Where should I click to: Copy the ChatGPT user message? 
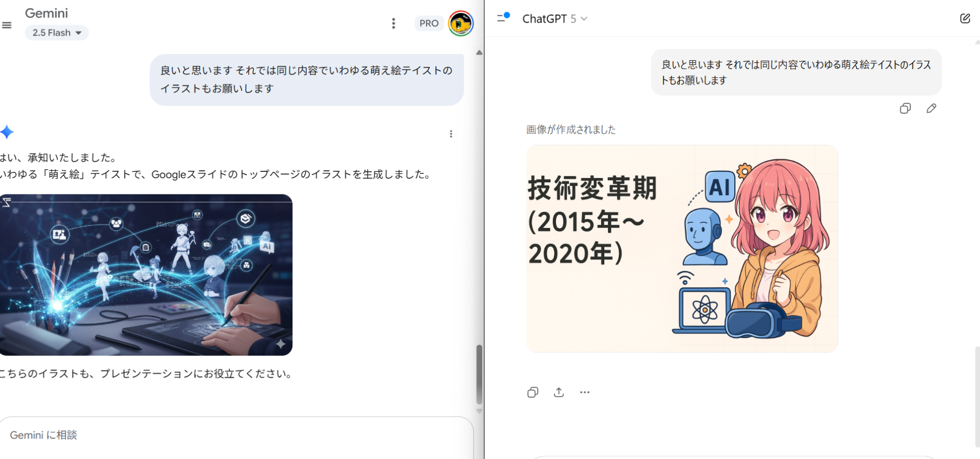905,108
